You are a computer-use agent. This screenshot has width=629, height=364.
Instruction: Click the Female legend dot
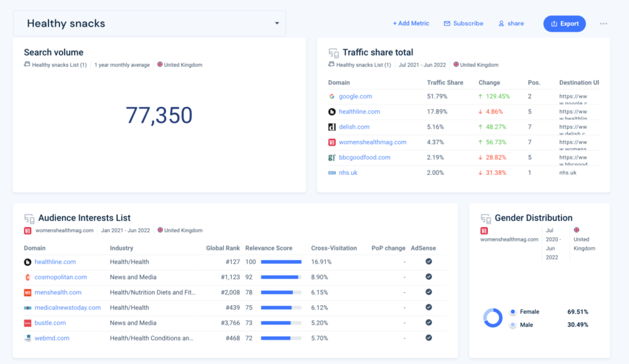[513, 312]
